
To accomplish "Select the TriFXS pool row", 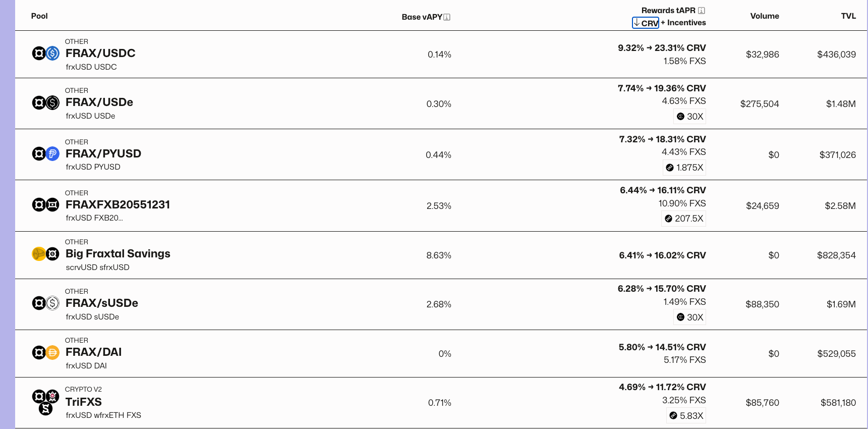I will pyautogui.click(x=84, y=402).
